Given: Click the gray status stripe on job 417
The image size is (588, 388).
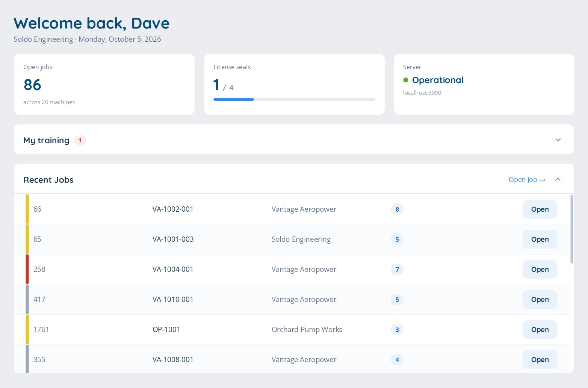Looking at the screenshot, I should pyautogui.click(x=27, y=299).
